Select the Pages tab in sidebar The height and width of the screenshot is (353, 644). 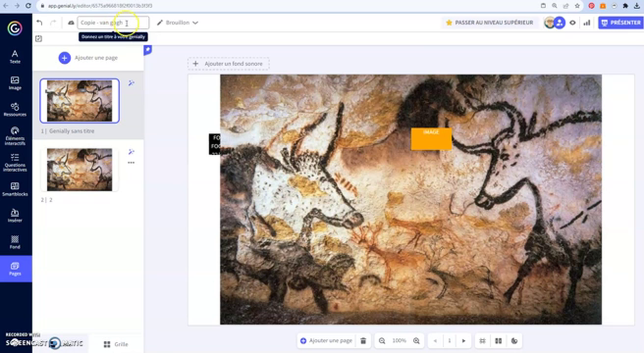point(15,269)
